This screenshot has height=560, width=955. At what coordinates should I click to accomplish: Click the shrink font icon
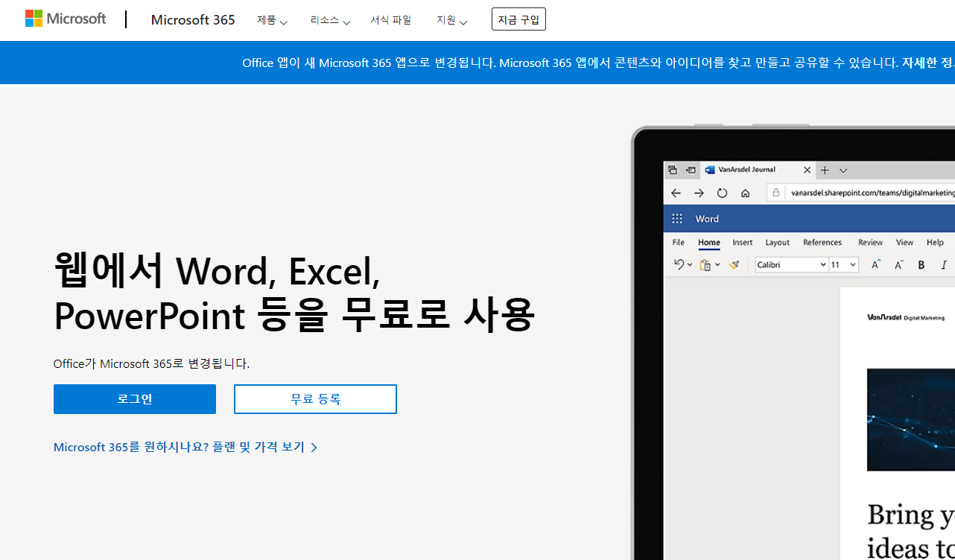click(x=898, y=264)
